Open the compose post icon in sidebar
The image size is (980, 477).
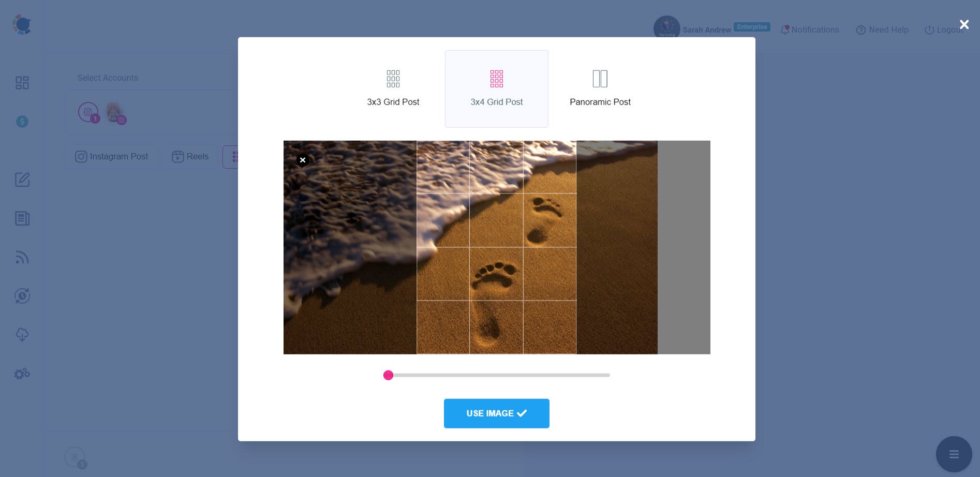pyautogui.click(x=22, y=180)
